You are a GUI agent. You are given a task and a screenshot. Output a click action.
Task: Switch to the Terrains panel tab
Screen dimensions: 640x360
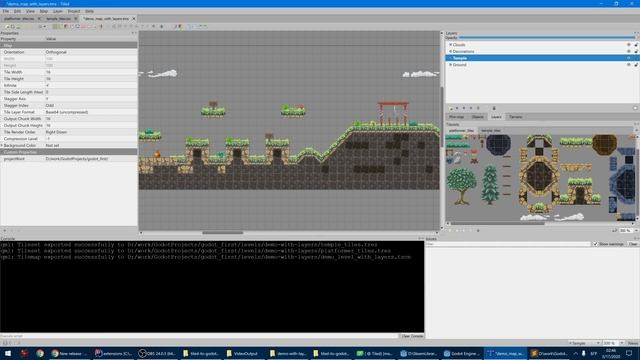point(516,117)
